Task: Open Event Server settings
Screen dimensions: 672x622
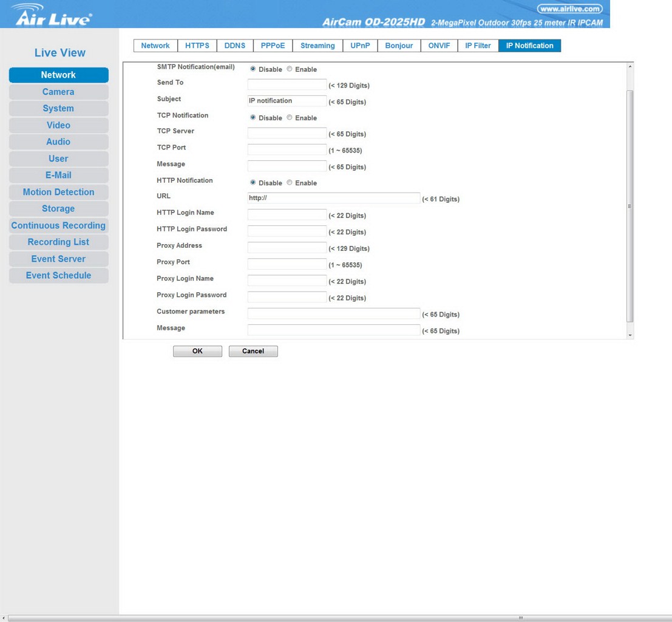Action: (59, 259)
